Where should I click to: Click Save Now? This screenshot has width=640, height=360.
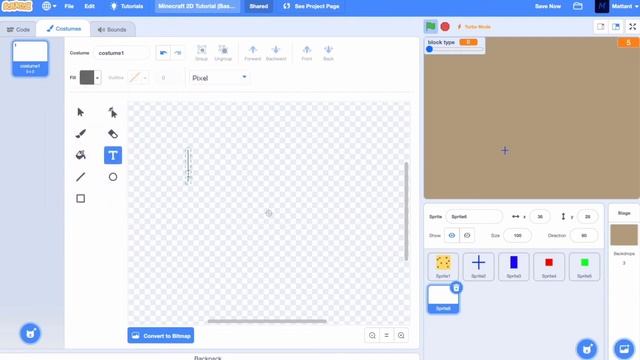tap(547, 6)
